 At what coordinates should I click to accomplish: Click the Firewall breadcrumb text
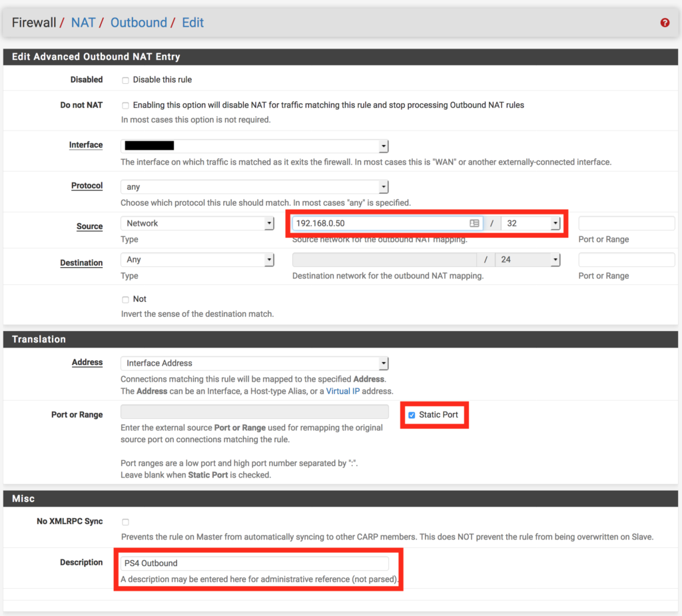pyautogui.click(x=34, y=23)
